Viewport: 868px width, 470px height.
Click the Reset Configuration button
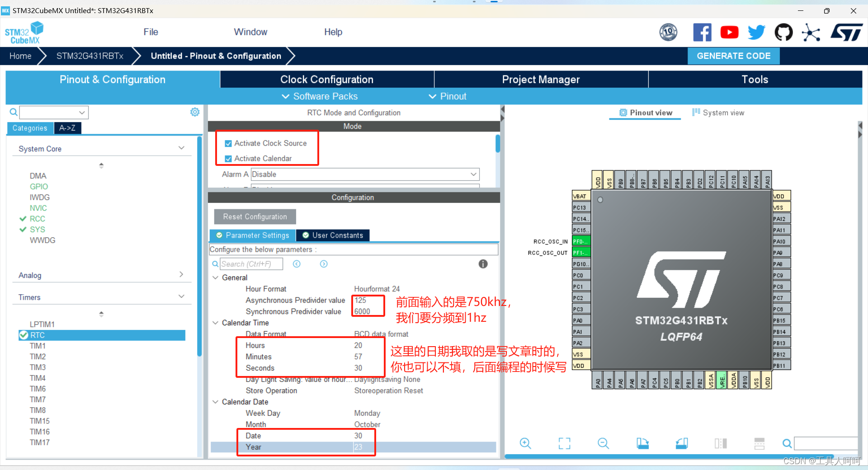pyautogui.click(x=255, y=217)
